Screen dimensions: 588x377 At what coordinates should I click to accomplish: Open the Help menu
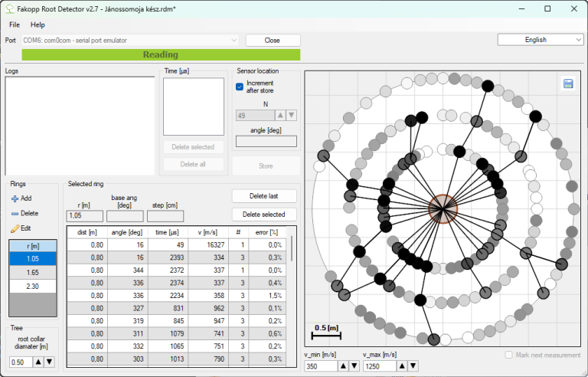pos(38,25)
